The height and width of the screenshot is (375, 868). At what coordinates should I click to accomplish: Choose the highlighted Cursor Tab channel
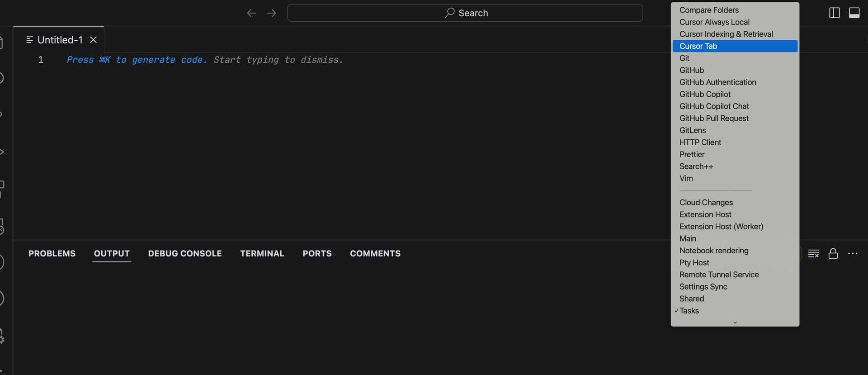(x=735, y=46)
